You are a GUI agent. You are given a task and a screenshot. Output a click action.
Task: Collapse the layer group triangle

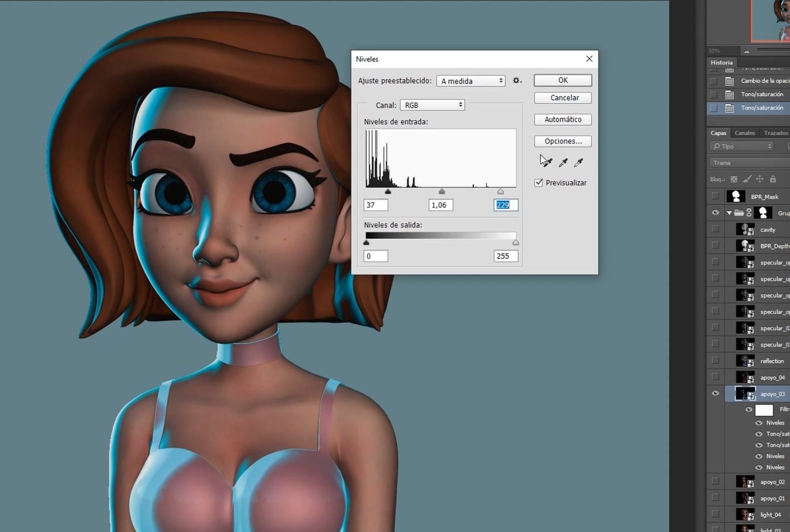[x=729, y=213]
